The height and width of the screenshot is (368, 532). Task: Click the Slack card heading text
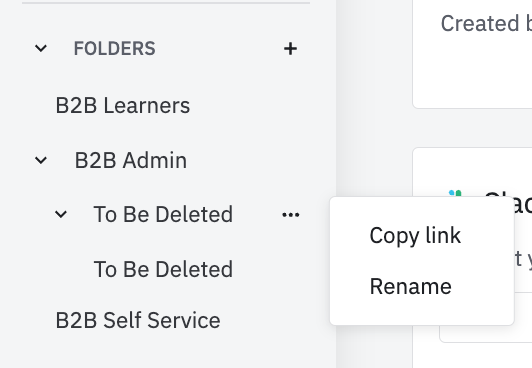coord(508,203)
